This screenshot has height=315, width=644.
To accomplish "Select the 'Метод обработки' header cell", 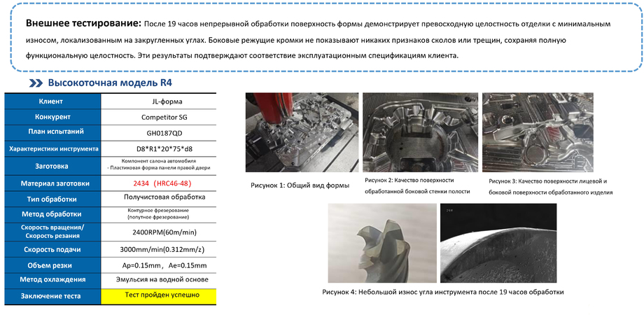I will tap(52, 214).
